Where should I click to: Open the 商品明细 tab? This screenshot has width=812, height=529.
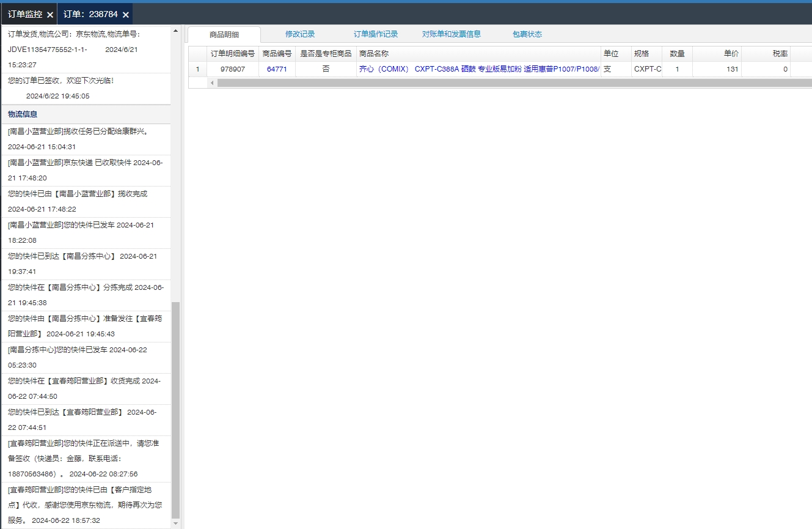click(x=224, y=34)
